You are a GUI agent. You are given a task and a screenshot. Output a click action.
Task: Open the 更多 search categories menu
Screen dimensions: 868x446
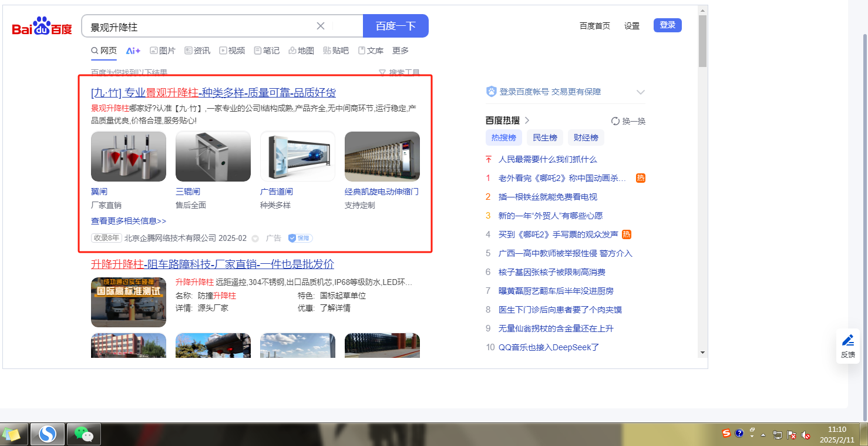tap(401, 51)
